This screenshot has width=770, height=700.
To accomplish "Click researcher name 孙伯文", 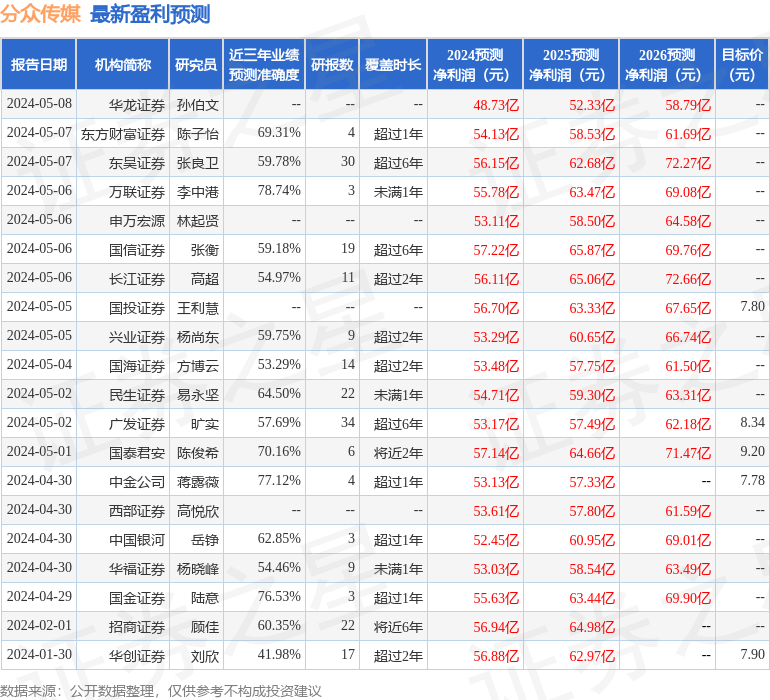I will tap(197, 105).
